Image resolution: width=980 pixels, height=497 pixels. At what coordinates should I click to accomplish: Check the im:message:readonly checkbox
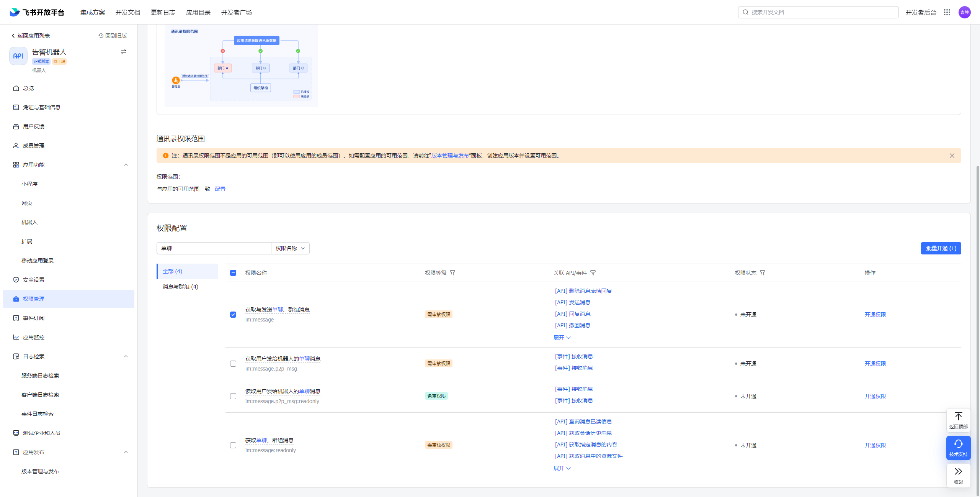click(x=233, y=445)
